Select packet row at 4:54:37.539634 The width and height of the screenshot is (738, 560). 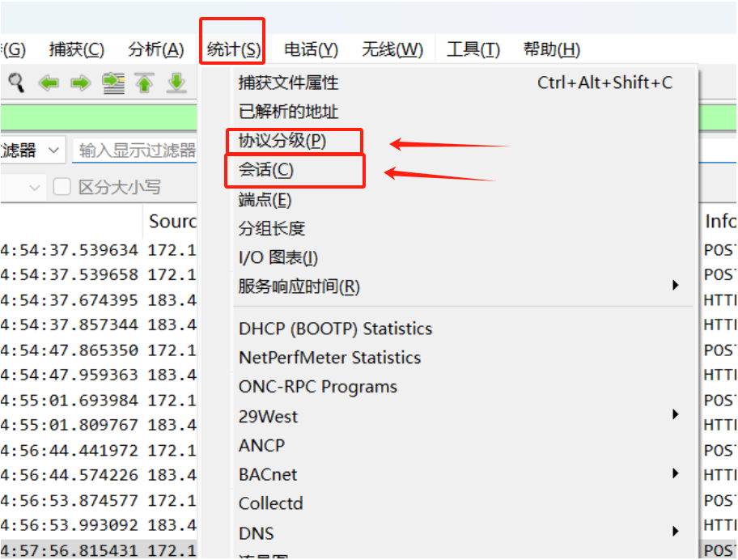point(99,250)
